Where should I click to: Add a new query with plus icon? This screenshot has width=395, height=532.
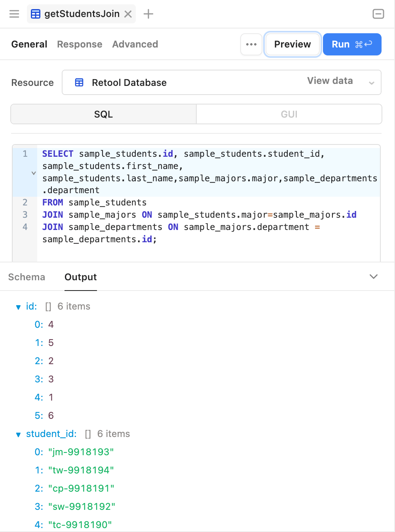point(148,14)
